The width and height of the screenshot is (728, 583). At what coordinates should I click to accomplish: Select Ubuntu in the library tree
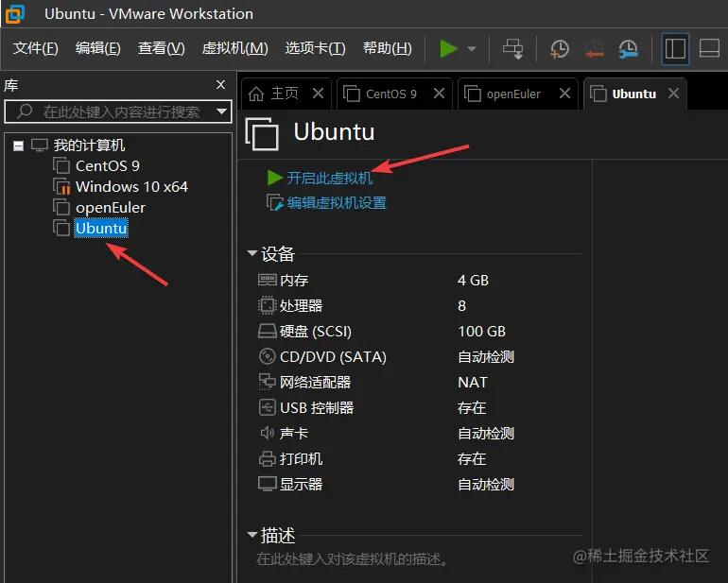[101, 228]
